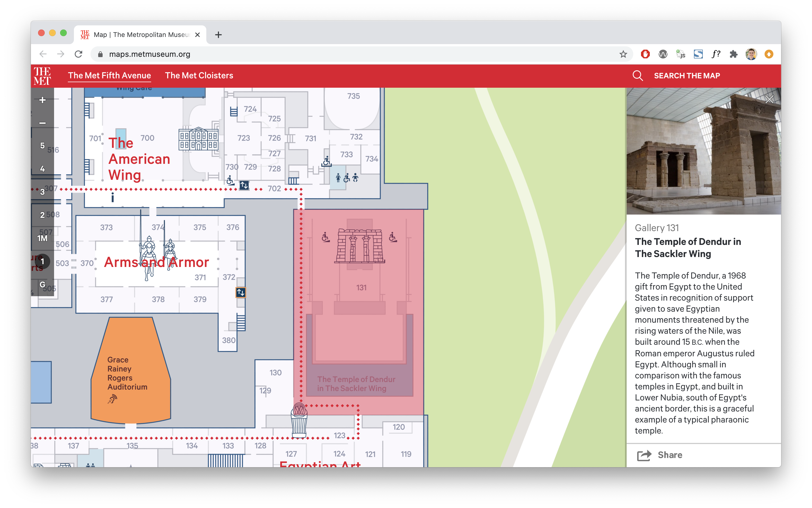Image resolution: width=812 pixels, height=508 pixels.
Task: Select gallery 700 in The American Wing
Action: 147,138
